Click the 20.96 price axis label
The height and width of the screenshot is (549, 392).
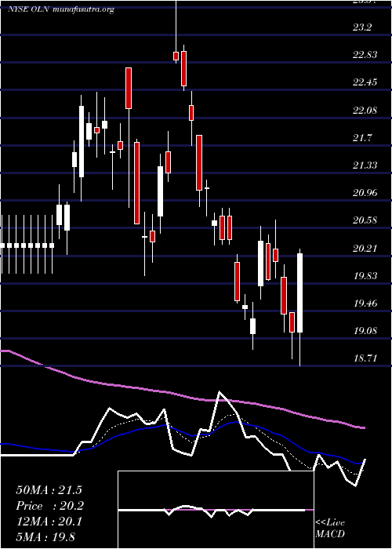click(365, 193)
